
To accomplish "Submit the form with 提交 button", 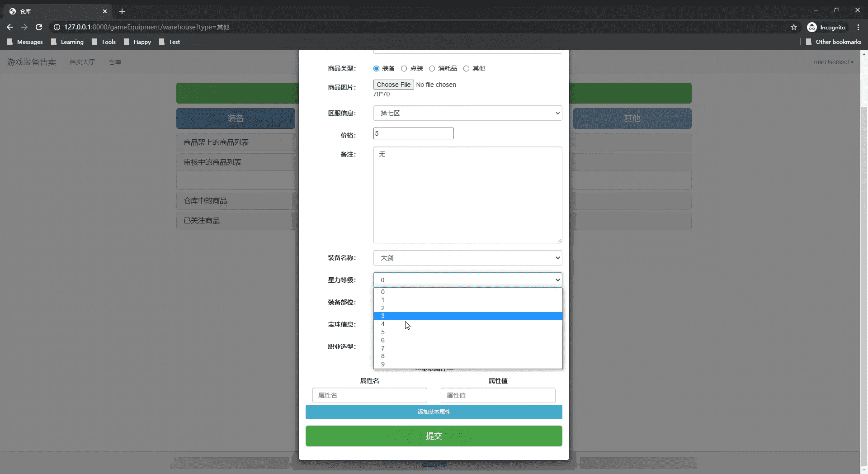I will 434,436.
